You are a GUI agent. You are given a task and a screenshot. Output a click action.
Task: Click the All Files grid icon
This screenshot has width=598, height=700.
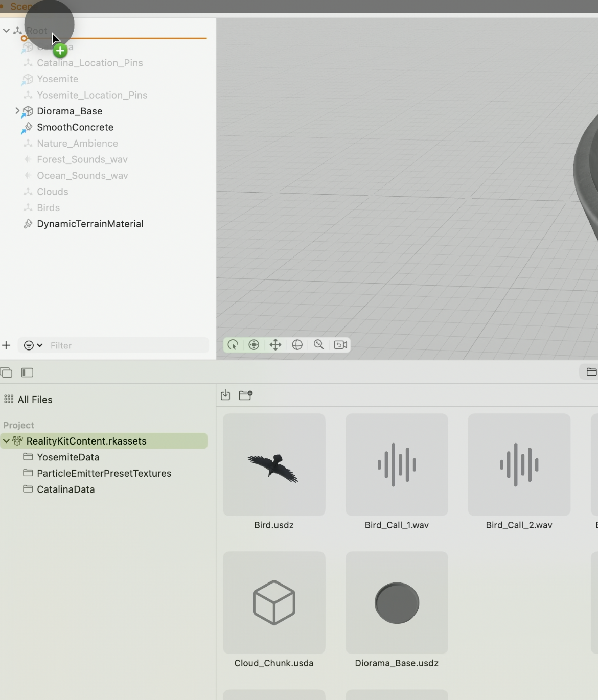(9, 400)
